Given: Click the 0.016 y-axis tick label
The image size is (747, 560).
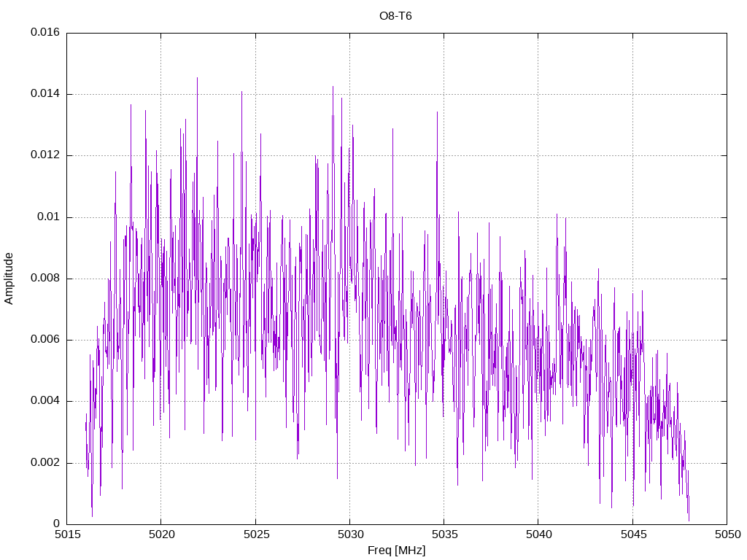Looking at the screenshot, I should 45,32.
